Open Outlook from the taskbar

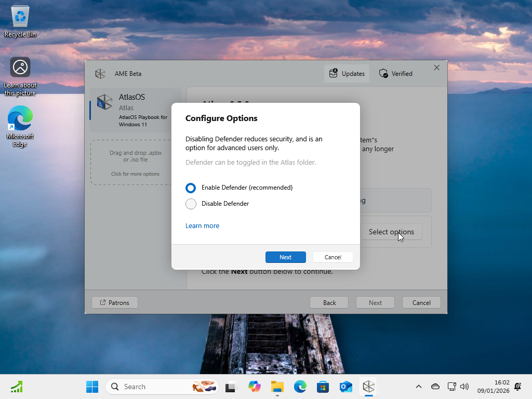coord(345,387)
